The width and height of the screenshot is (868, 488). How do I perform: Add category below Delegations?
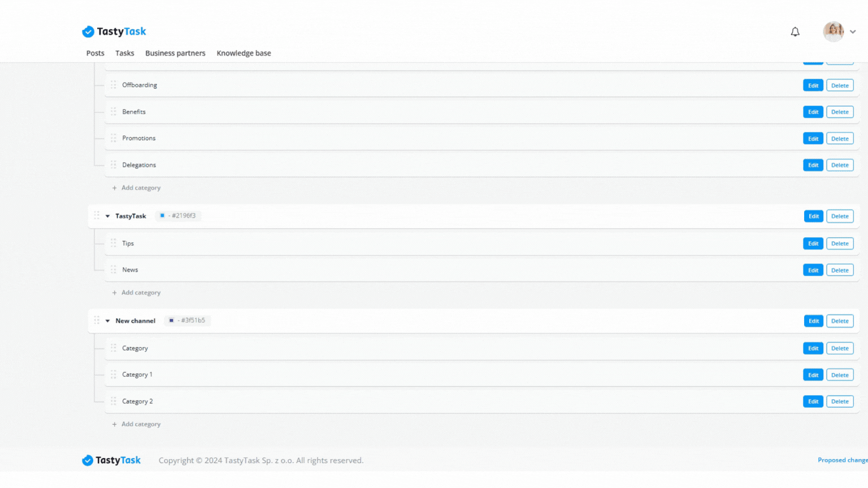pos(136,188)
